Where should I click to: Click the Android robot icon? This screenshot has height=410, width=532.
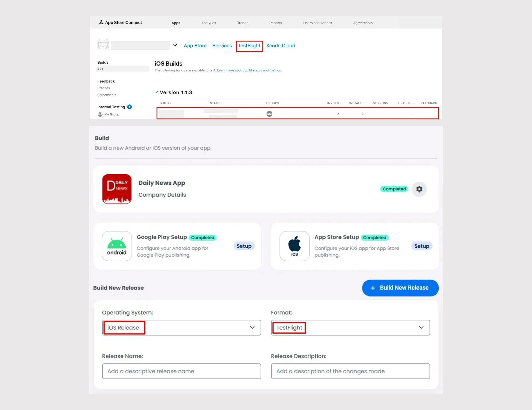point(117,246)
